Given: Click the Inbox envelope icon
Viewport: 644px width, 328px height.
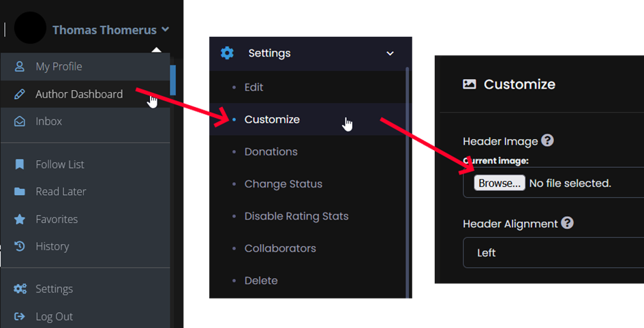Looking at the screenshot, I should pos(19,121).
